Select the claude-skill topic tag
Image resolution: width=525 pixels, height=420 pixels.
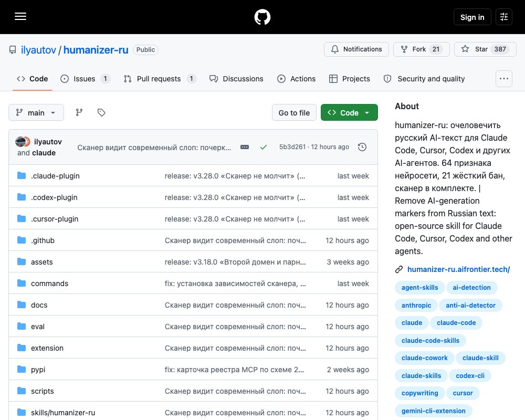pos(480,358)
